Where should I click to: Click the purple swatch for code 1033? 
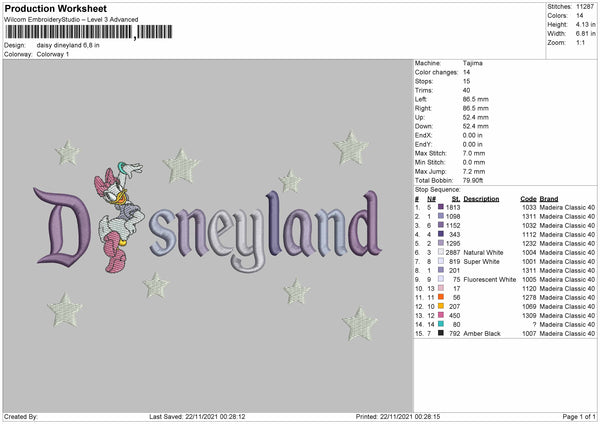tap(441, 207)
